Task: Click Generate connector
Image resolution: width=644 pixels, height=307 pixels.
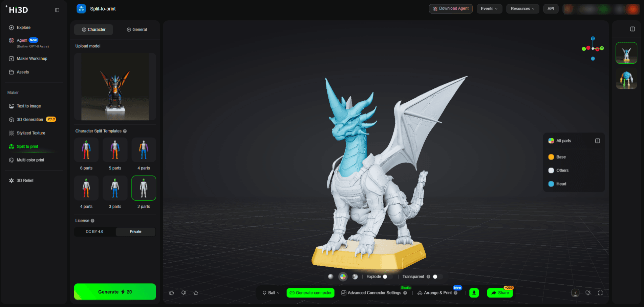Action: coord(310,293)
